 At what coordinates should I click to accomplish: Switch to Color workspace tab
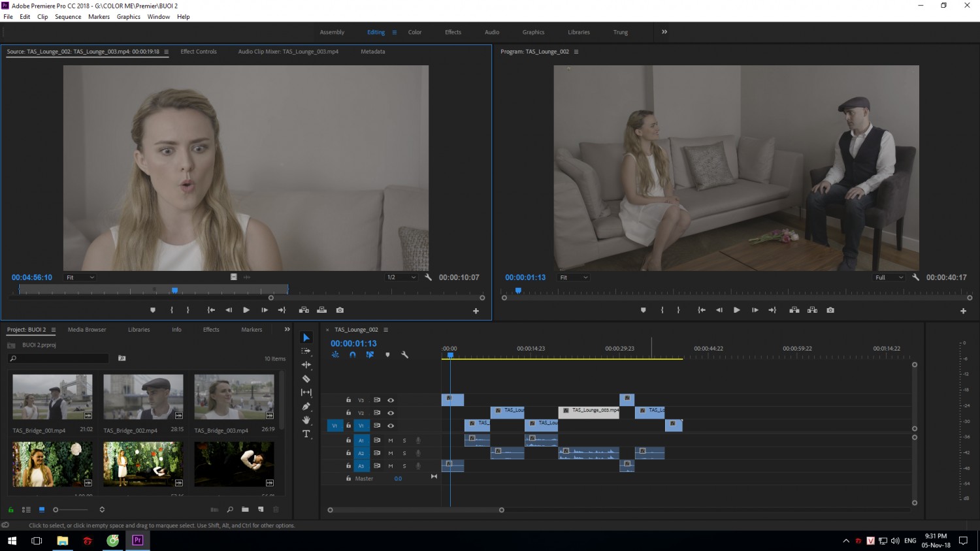point(415,32)
